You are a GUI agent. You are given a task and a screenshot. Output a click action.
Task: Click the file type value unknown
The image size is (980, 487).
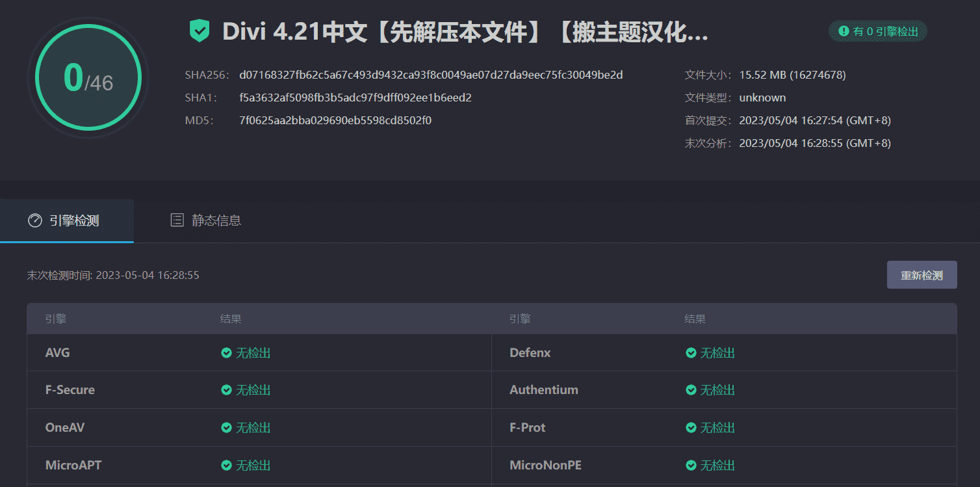point(762,98)
